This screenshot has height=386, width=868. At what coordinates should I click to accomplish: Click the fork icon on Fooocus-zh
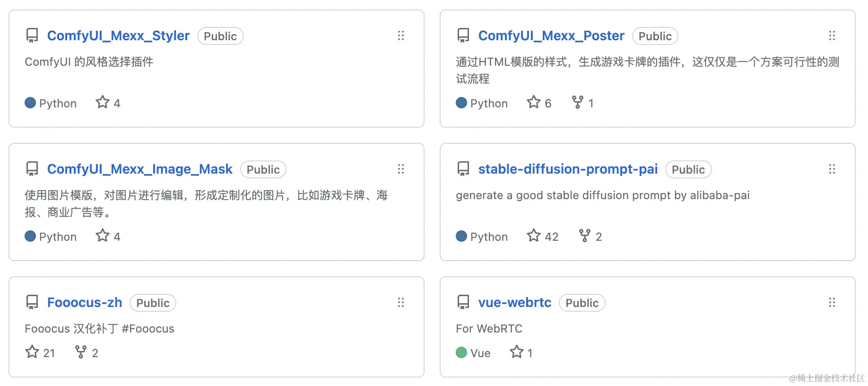coord(81,352)
